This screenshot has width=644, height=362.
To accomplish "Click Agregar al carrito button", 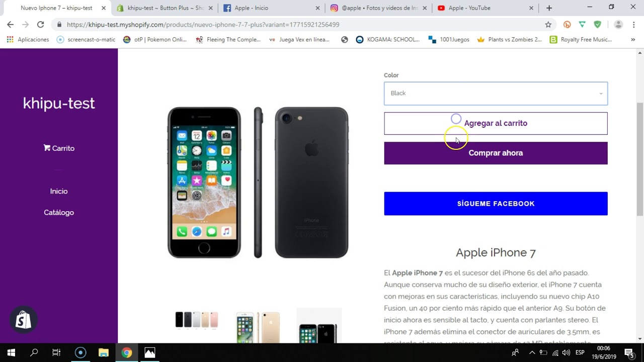I will [496, 123].
